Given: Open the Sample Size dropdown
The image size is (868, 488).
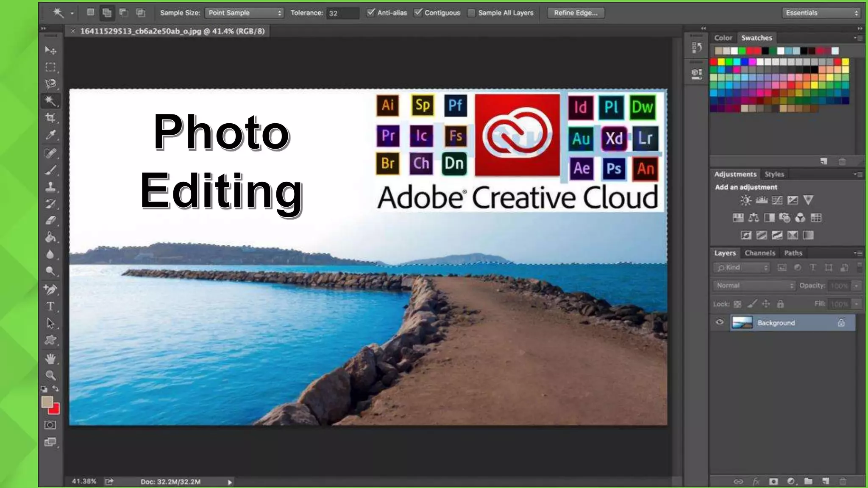Looking at the screenshot, I should click(x=244, y=13).
